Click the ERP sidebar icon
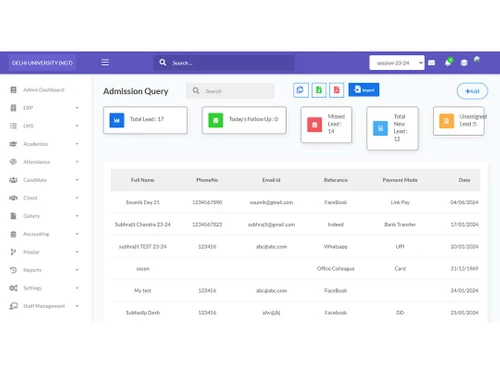Screen dimensions: 500x375 click(x=13, y=108)
